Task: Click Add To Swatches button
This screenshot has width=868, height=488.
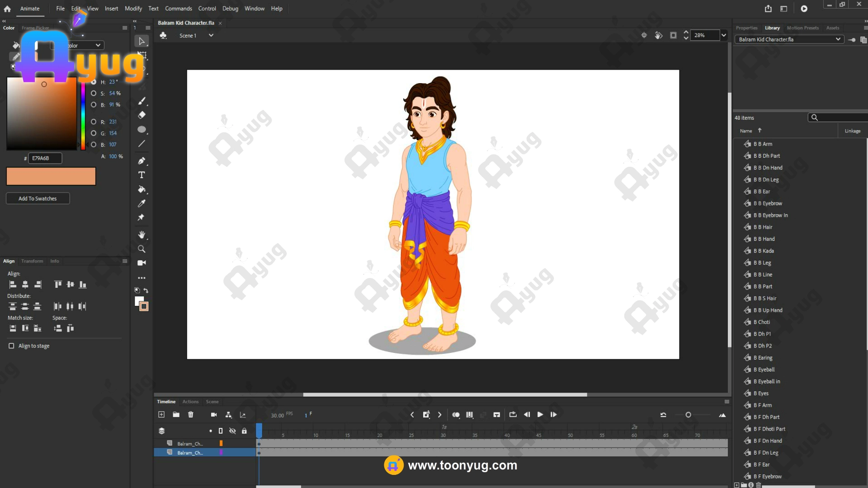Action: (38, 198)
